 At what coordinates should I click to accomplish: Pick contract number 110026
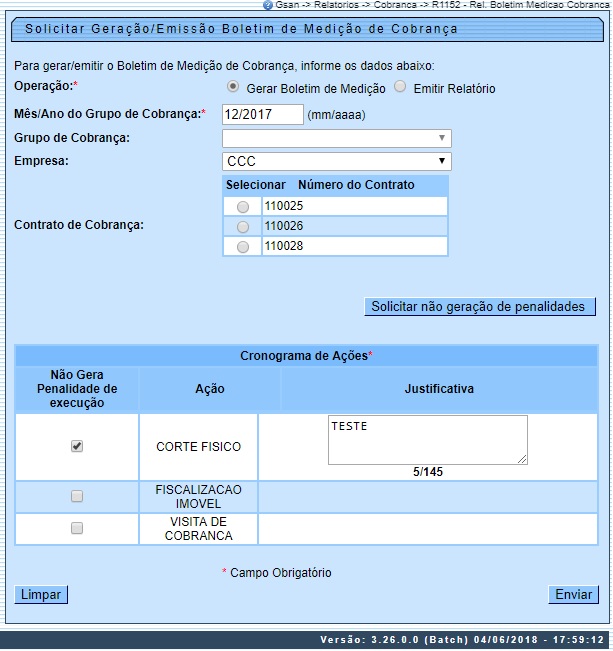(243, 227)
